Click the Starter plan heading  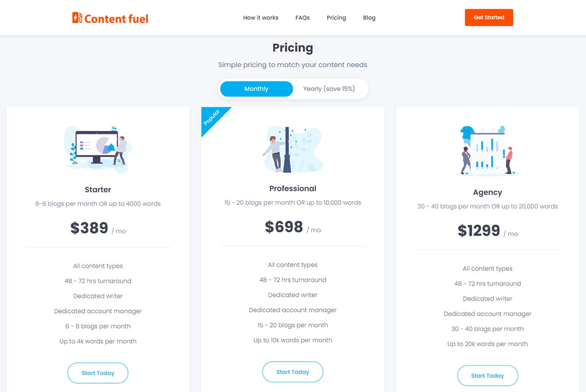point(98,189)
